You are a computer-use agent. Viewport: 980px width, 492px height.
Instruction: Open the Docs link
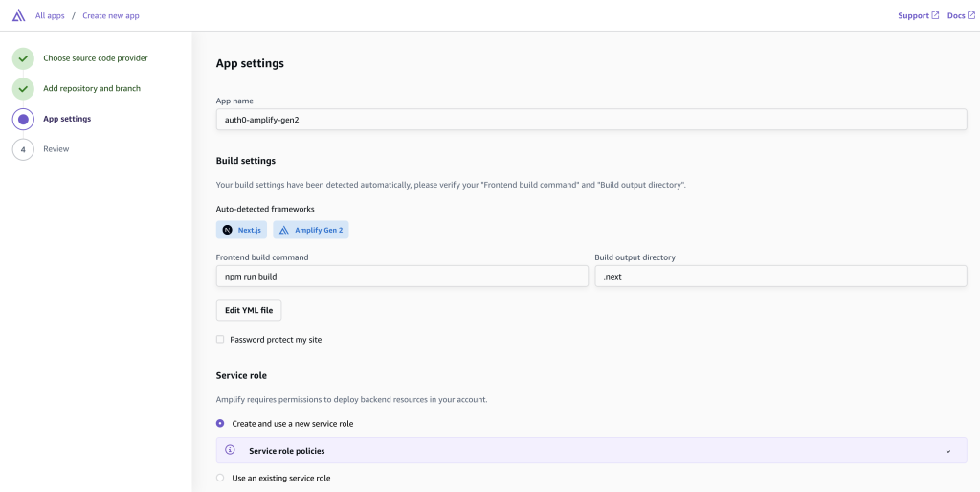point(956,15)
